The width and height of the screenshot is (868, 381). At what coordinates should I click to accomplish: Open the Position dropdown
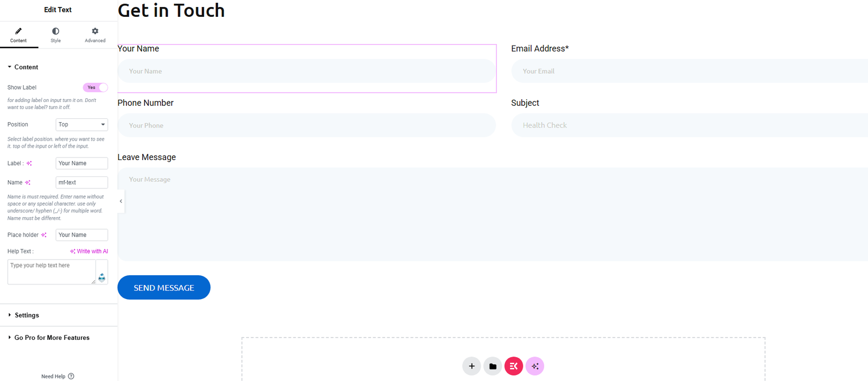tap(81, 125)
